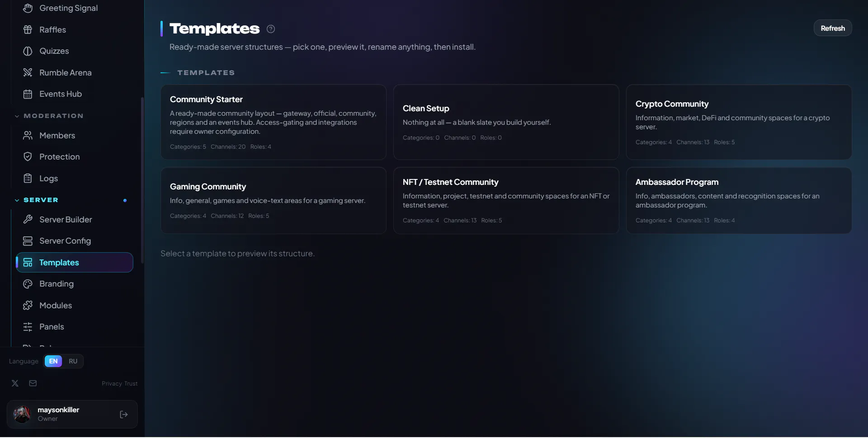Click the Raffles gift icon

pyautogui.click(x=28, y=30)
